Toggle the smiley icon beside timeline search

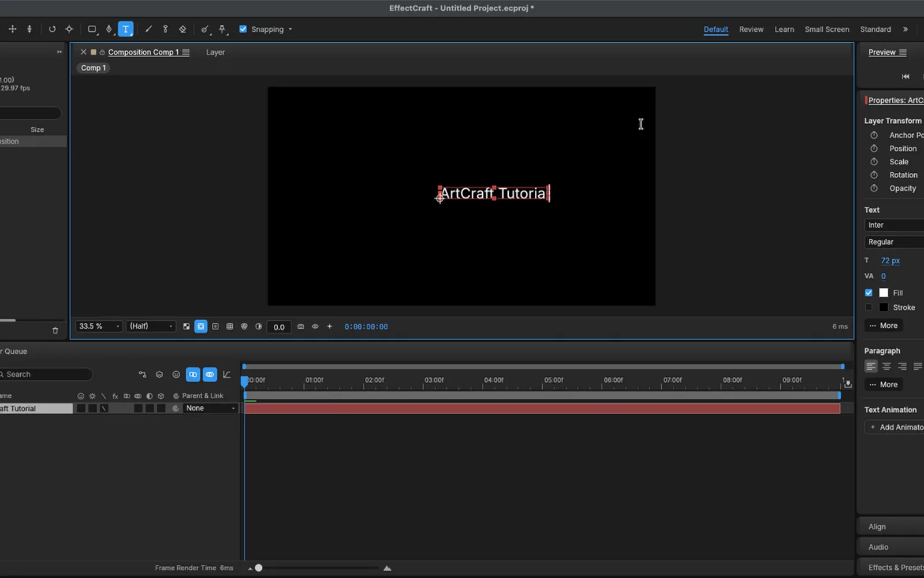176,375
